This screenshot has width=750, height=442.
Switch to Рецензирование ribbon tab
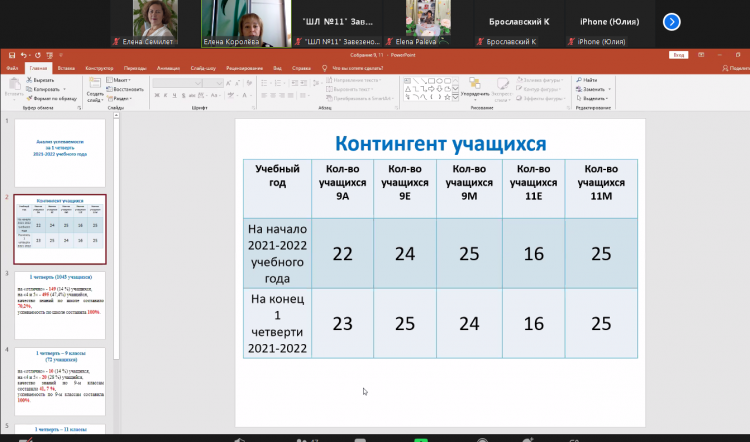coord(244,68)
